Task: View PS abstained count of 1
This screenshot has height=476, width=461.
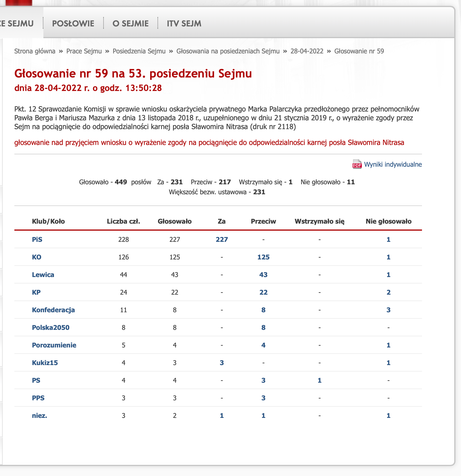Action: point(319,380)
